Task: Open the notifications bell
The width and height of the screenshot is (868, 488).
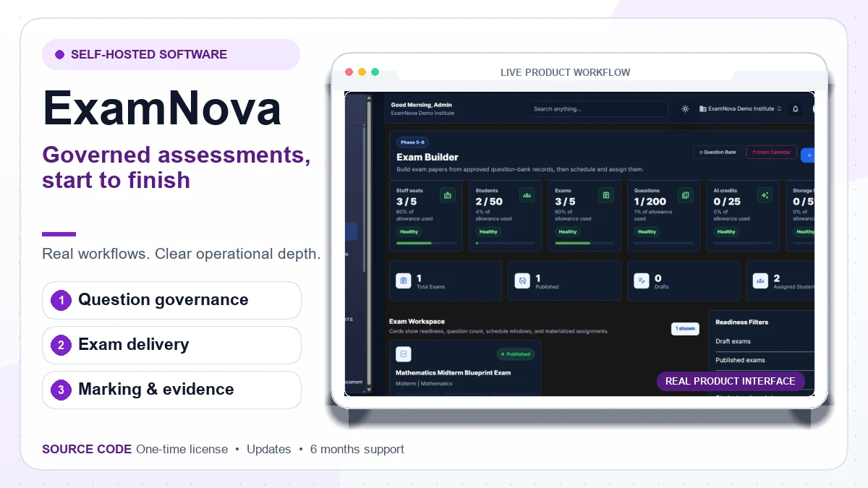Action: (x=796, y=109)
